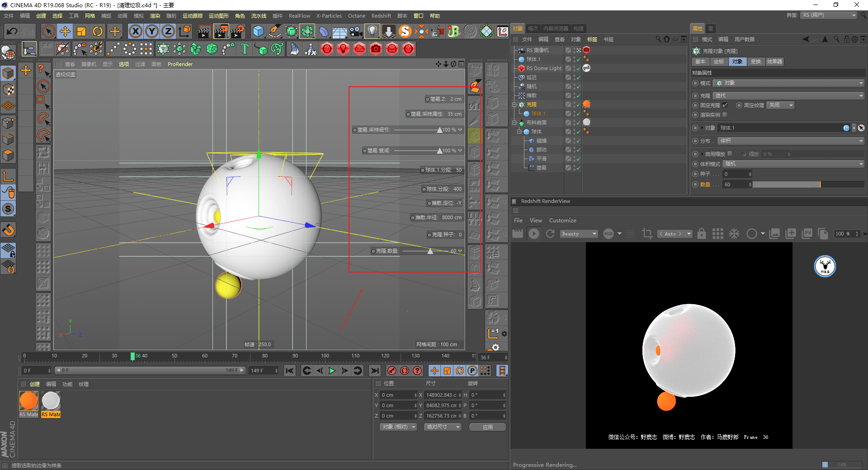The image size is (868, 470).
Task: Click the light bulb icon in toolbar
Action: coord(372,31)
